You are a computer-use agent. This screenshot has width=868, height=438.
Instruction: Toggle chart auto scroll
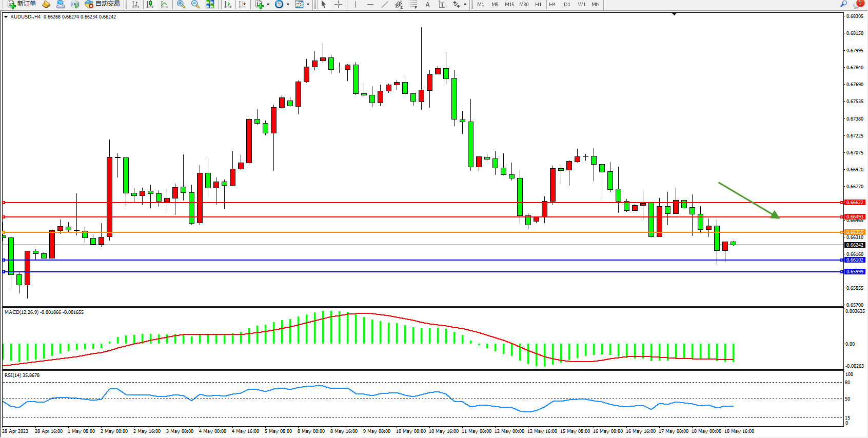tap(228, 4)
